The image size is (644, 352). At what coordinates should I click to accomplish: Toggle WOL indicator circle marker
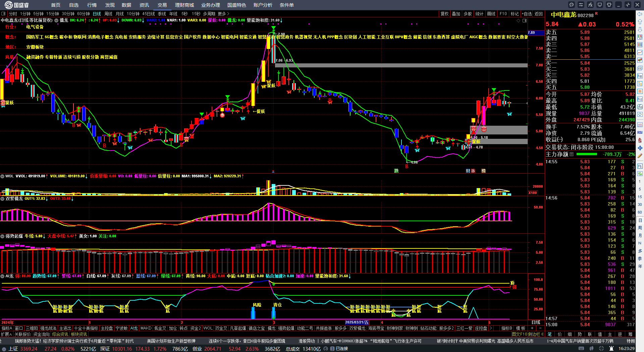(2, 176)
